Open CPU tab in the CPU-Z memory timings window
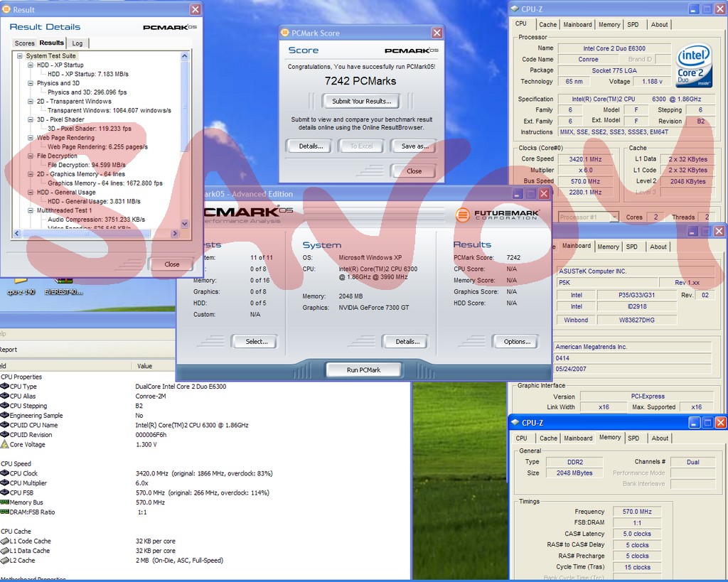This screenshot has width=728, height=582. [x=521, y=438]
